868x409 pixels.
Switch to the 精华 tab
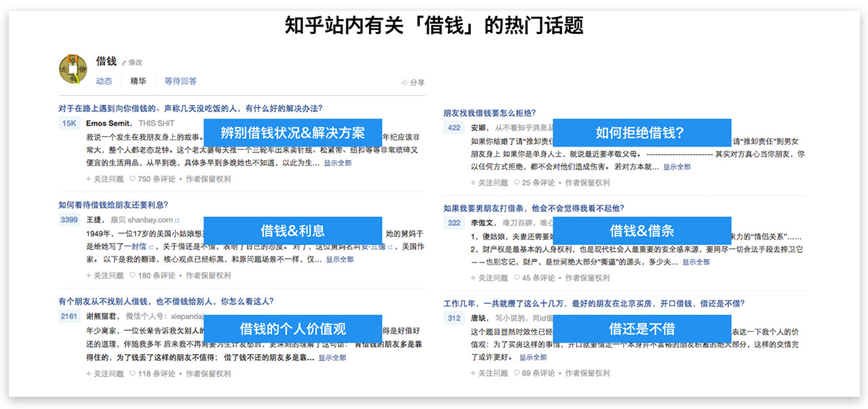click(138, 81)
